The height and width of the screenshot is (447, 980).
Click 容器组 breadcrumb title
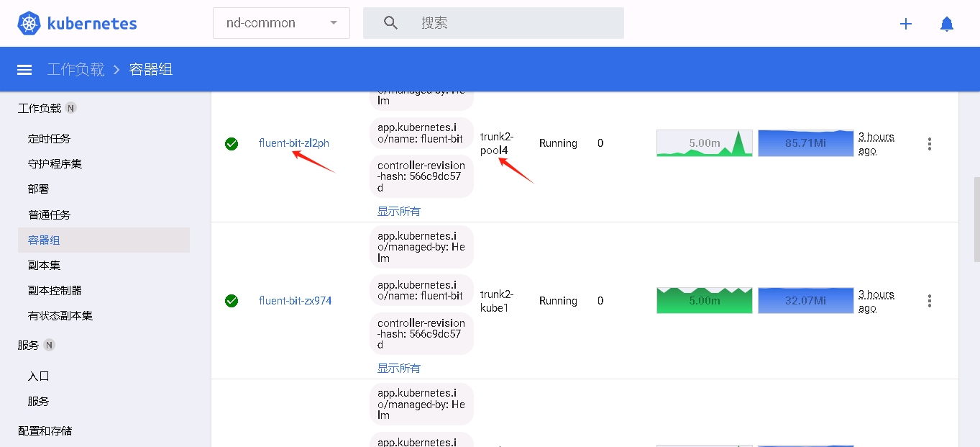[151, 70]
